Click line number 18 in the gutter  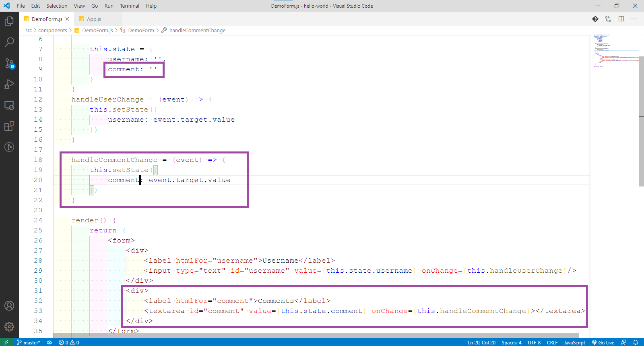38,160
